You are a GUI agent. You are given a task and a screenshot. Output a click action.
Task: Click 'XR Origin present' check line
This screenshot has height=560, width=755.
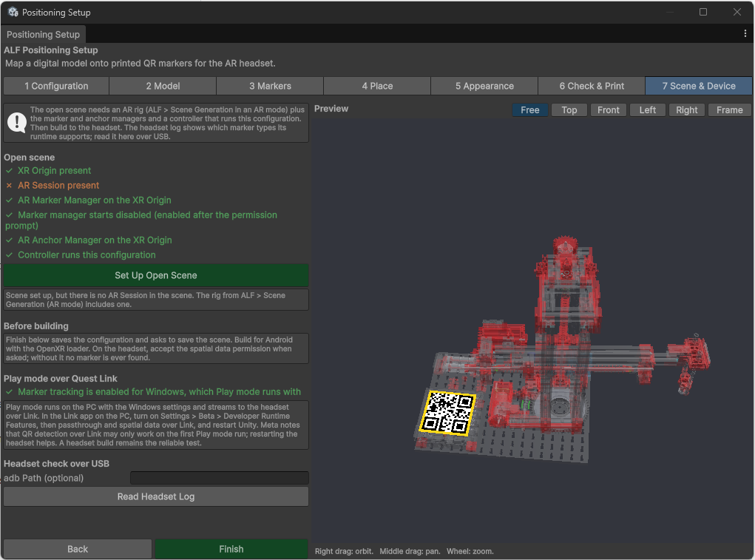(48, 170)
